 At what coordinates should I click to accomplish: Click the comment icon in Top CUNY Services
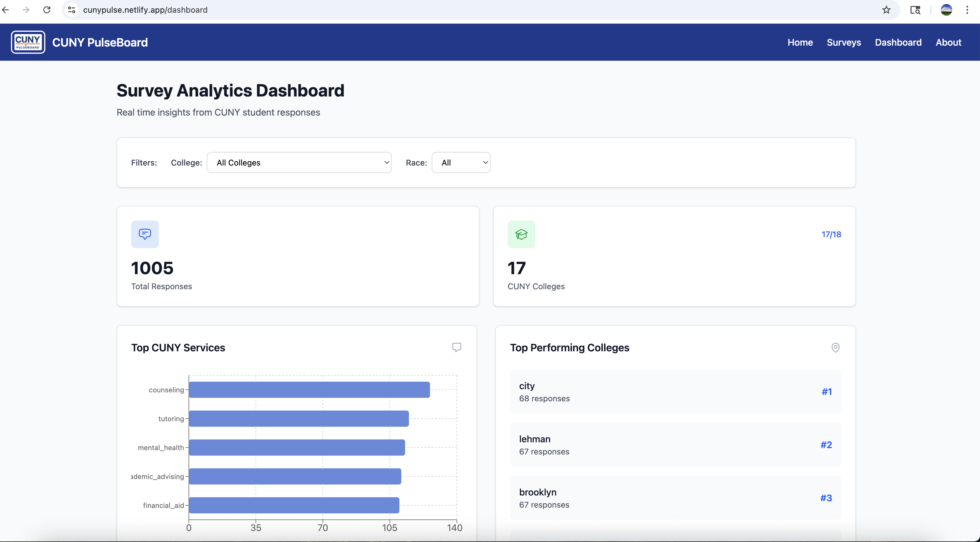tap(457, 347)
